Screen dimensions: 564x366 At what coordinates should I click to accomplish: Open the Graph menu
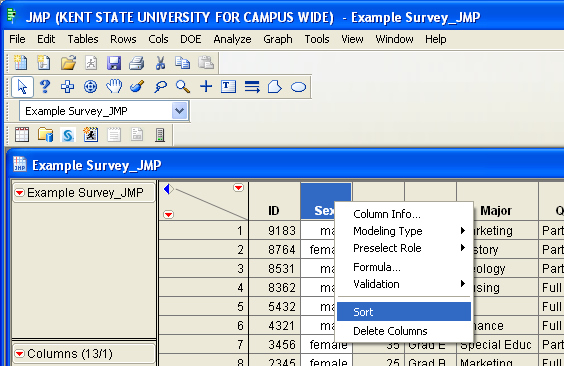tap(278, 39)
